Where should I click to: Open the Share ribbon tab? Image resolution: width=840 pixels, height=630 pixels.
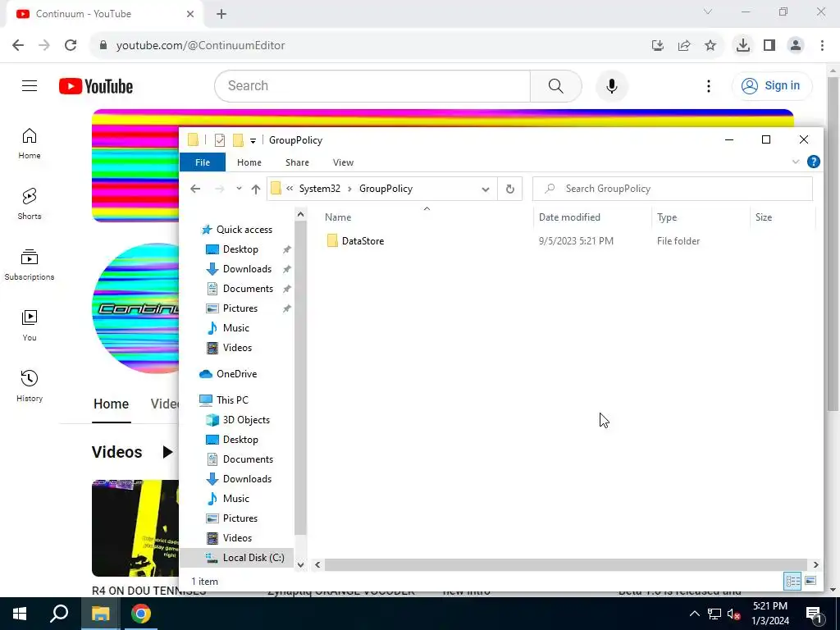tap(297, 162)
